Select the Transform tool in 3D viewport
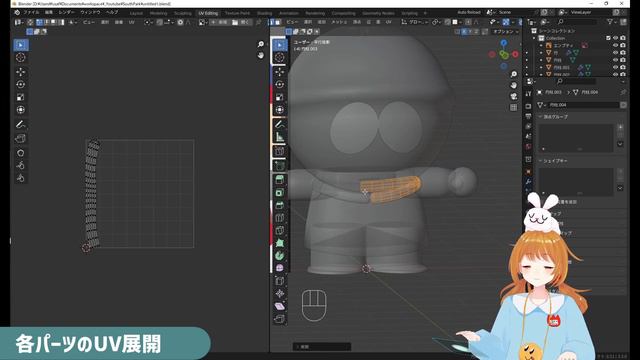Image resolution: width=640 pixels, height=360 pixels. [280, 110]
